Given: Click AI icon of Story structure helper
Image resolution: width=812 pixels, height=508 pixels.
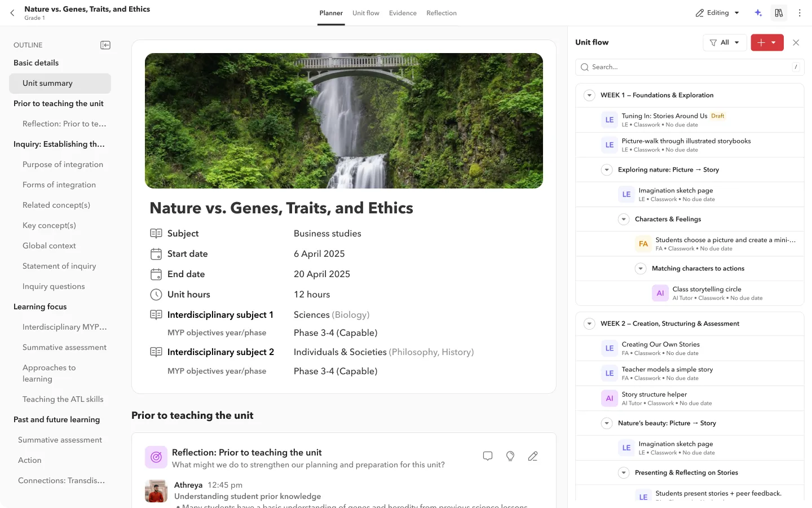Looking at the screenshot, I should [x=610, y=398].
